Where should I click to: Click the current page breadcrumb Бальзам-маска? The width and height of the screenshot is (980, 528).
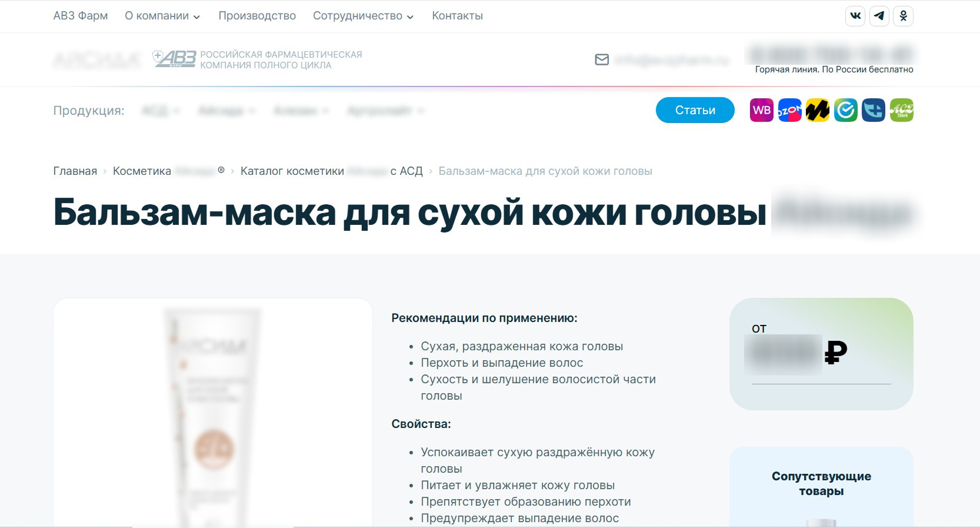point(545,171)
